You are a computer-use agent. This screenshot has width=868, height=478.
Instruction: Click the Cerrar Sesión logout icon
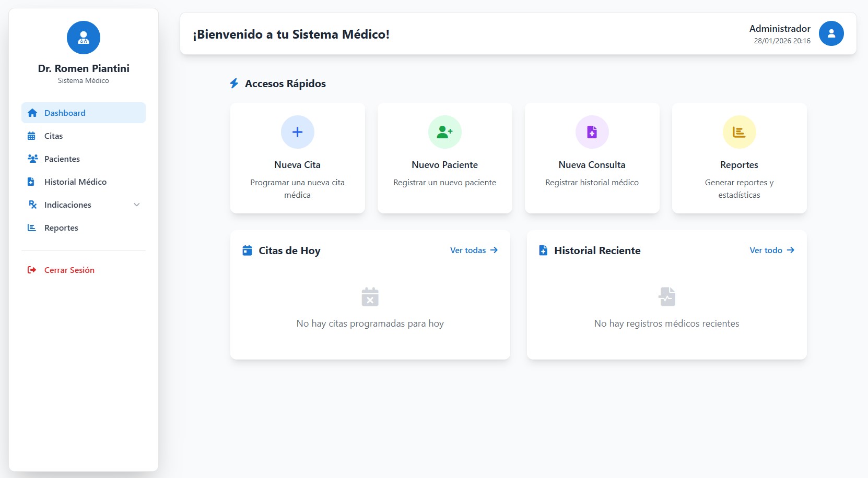(32, 270)
